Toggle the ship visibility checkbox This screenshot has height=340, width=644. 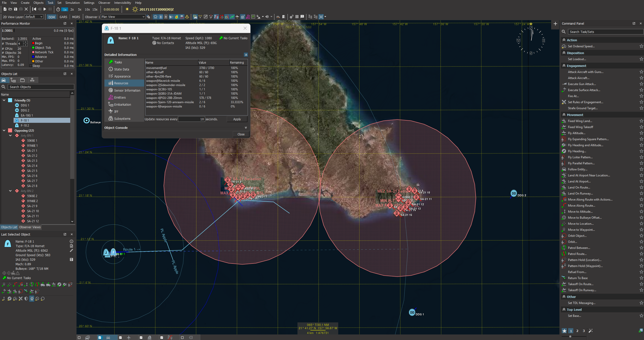point(141,337)
